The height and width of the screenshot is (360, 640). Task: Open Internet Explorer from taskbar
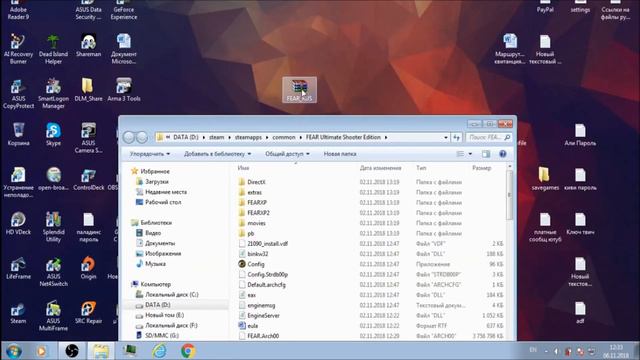[159, 351]
